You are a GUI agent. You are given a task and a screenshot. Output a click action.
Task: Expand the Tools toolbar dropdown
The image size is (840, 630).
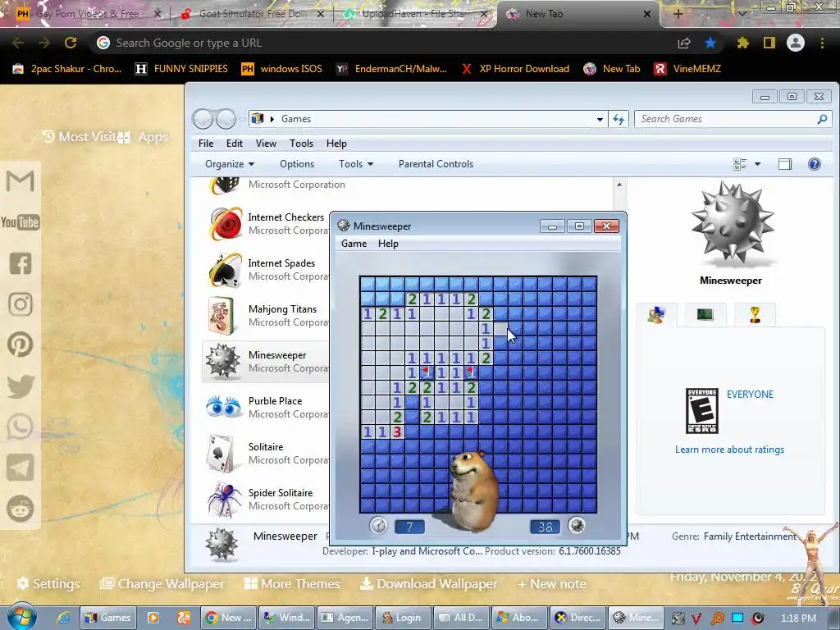[x=356, y=164]
